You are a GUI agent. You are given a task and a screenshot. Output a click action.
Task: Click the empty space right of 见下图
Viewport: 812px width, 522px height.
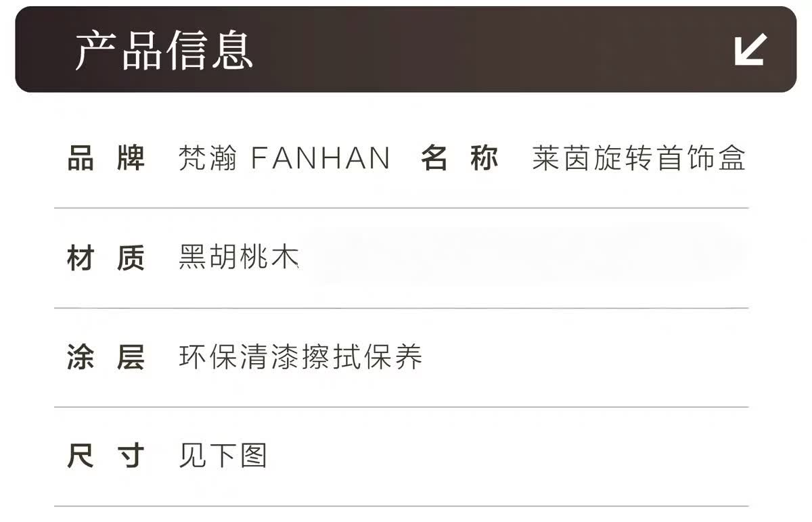point(507,456)
